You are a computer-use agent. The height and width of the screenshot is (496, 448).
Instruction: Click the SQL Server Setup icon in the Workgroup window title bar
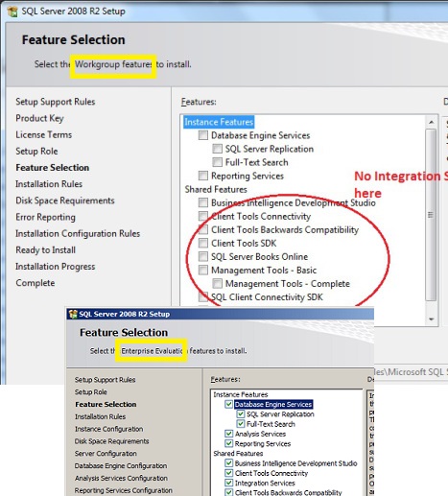pyautogui.click(x=12, y=12)
